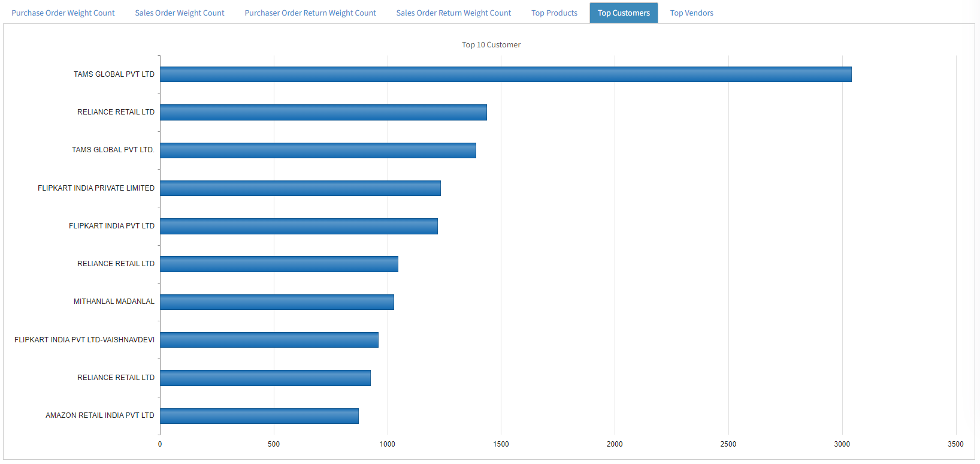Click the FLIPKART INDIA PVT LTD bar
Screen dimensions: 980x464
click(299, 226)
